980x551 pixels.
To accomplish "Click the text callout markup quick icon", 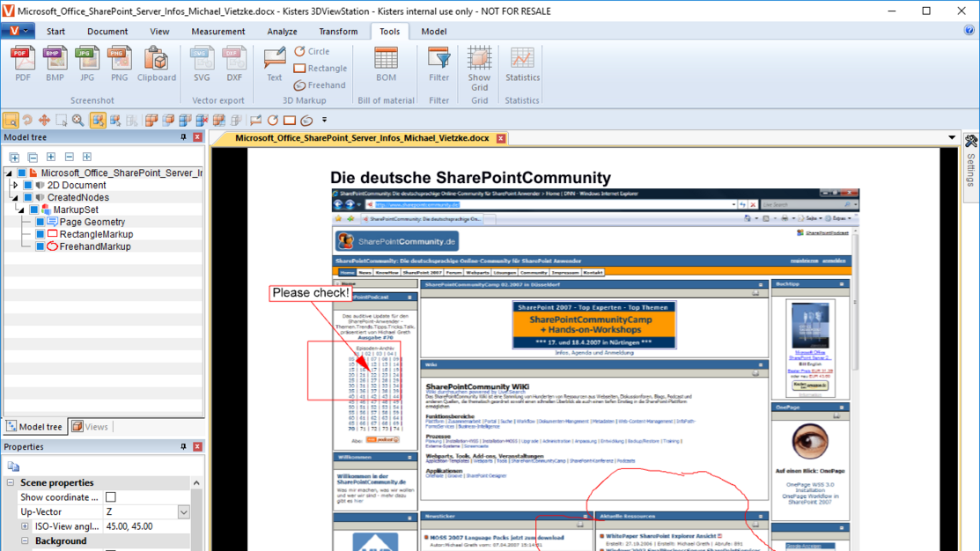I will tap(255, 120).
